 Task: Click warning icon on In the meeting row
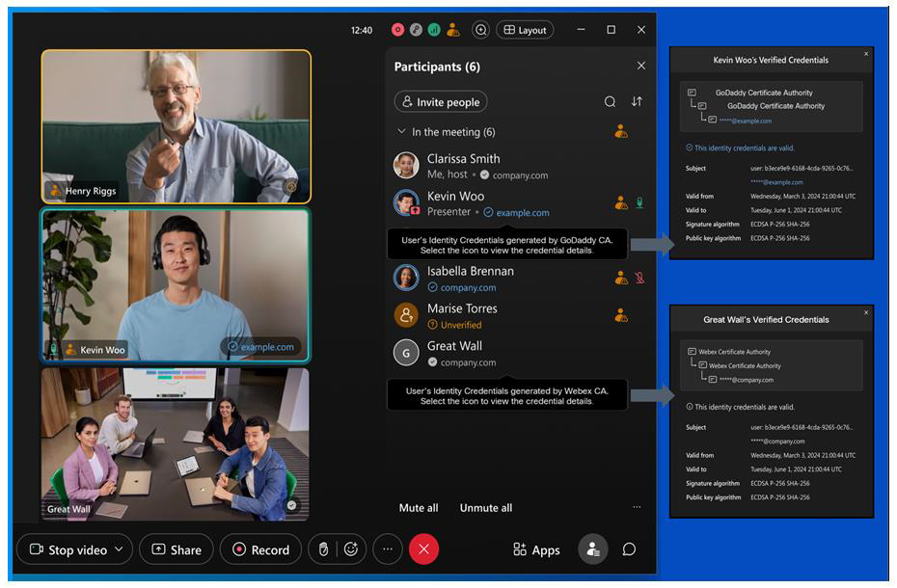621,131
